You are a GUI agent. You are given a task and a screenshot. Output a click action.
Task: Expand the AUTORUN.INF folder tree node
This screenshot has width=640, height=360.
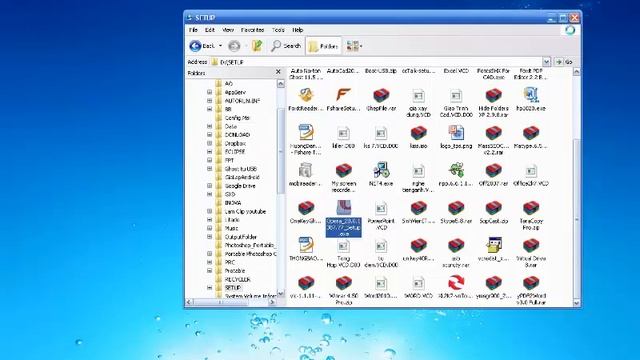click(209, 101)
